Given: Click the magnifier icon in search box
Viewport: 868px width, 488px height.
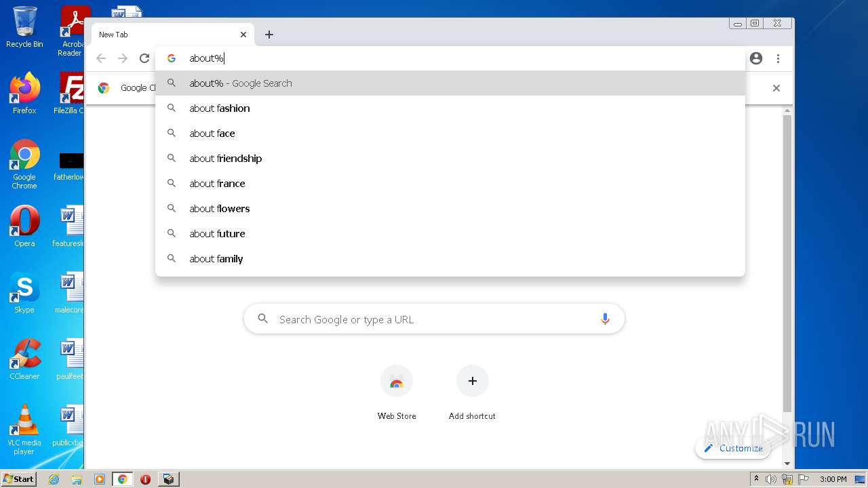Looking at the screenshot, I should click(x=263, y=319).
